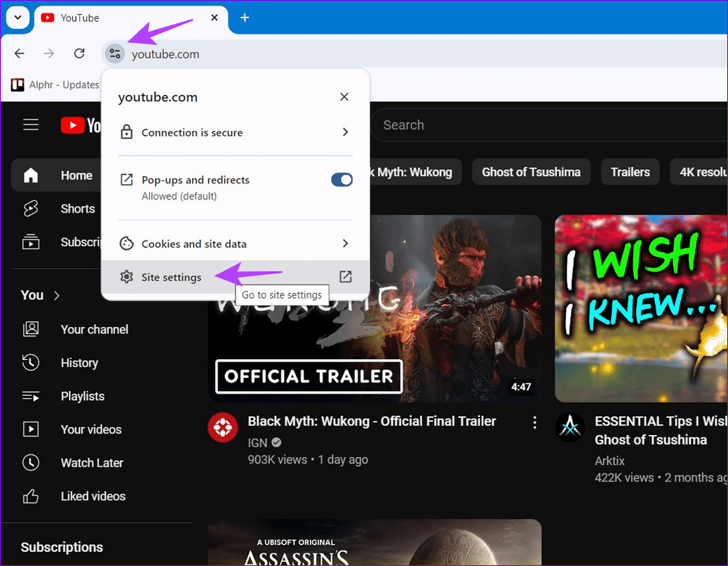Open the Arktix channel name
The image size is (728, 566).
610,461
